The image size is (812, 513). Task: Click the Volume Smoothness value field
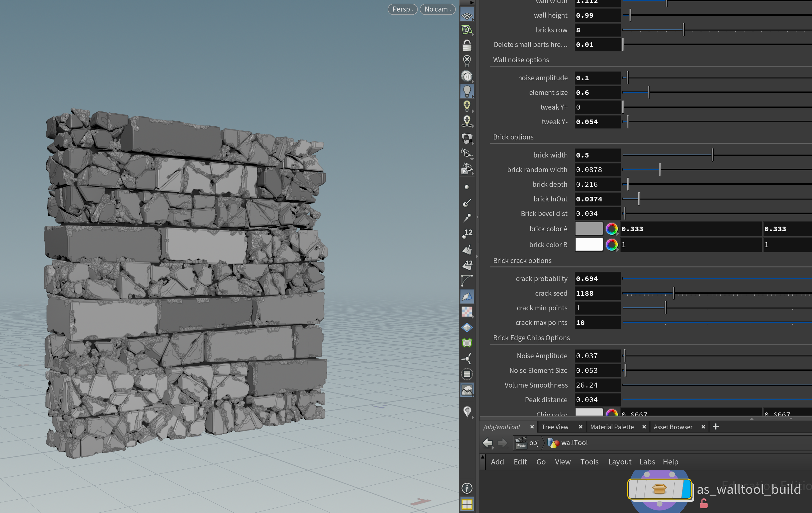(597, 385)
